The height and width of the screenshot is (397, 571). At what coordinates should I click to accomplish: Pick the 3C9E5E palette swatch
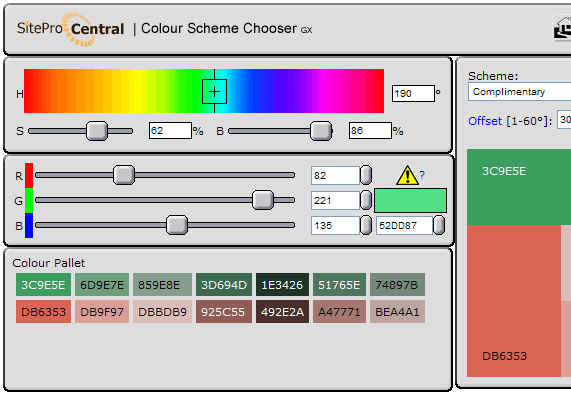pyautogui.click(x=43, y=284)
